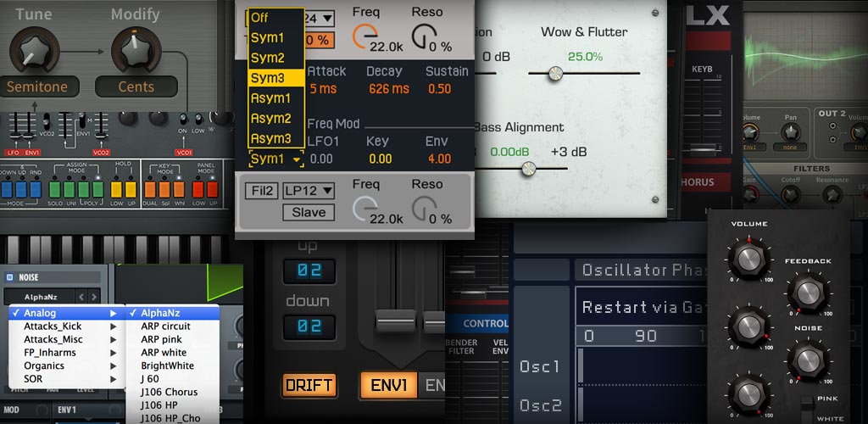Click the Slave button under Fil2

point(309,212)
